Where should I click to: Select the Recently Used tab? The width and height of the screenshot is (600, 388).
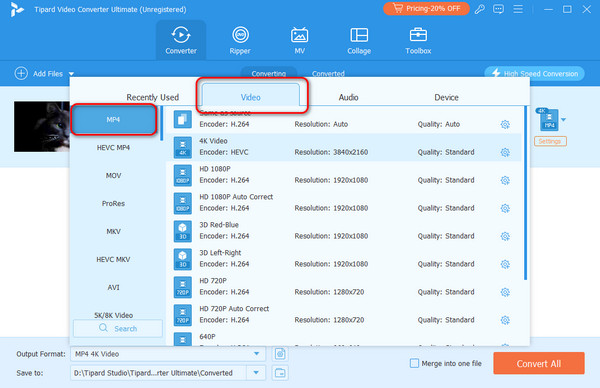coord(153,97)
